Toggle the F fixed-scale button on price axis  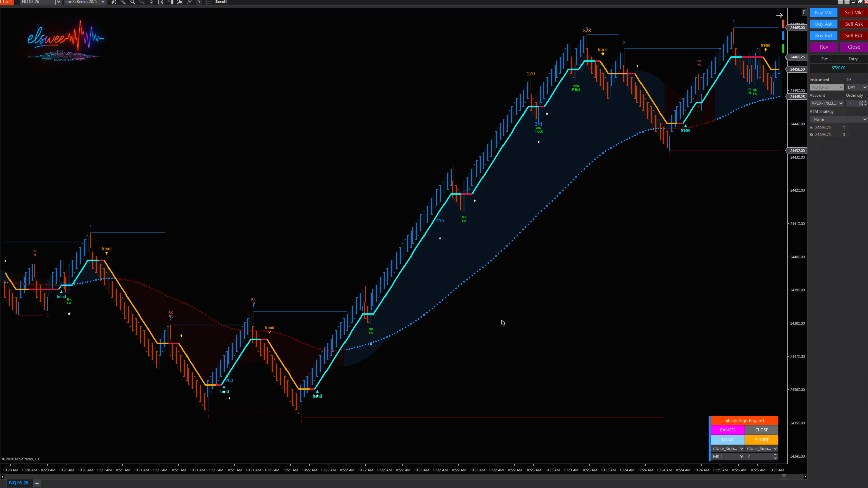pyautogui.click(x=804, y=12)
